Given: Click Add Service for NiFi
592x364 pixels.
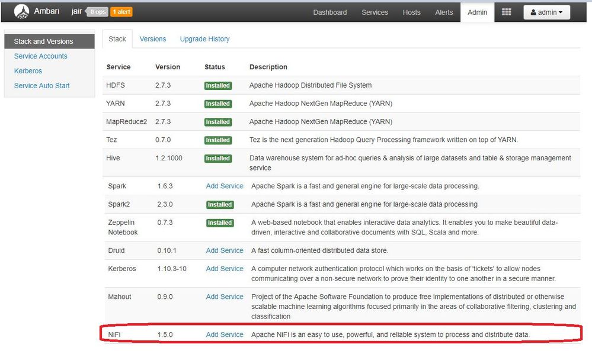Looking at the screenshot, I should pyautogui.click(x=225, y=334).
